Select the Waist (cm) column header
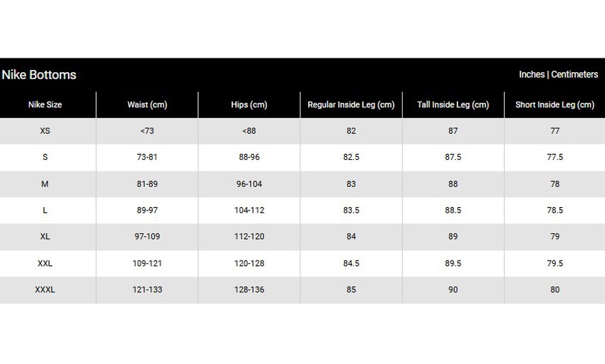The width and height of the screenshot is (605, 364). [x=147, y=105]
